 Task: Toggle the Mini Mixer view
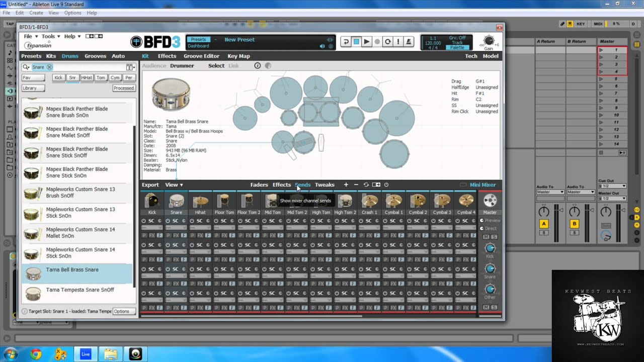point(482,185)
